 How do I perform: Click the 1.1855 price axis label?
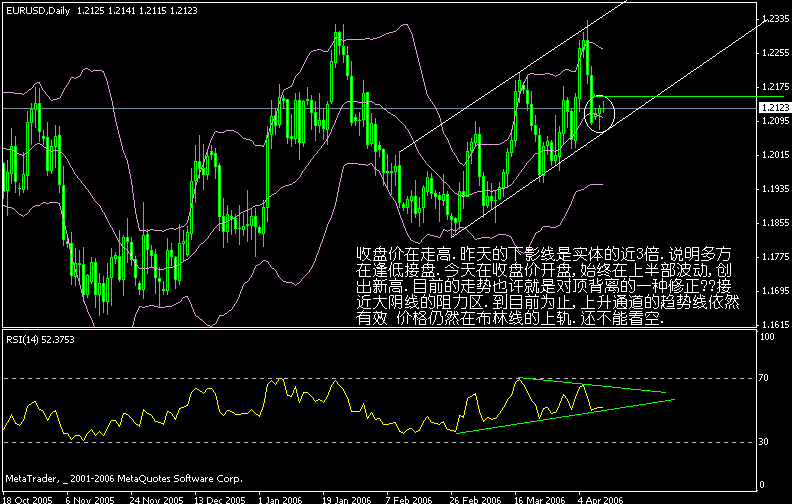click(775, 223)
